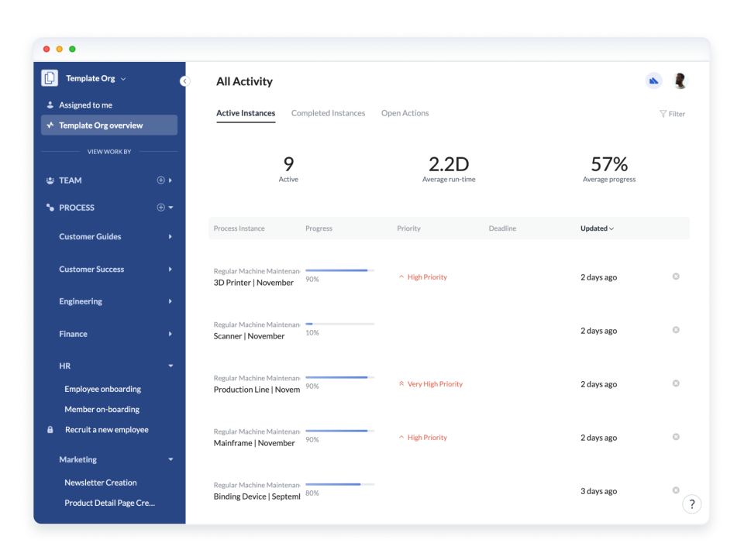Click the blue cloud icon in the header
The image size is (744, 560).
pos(654,81)
